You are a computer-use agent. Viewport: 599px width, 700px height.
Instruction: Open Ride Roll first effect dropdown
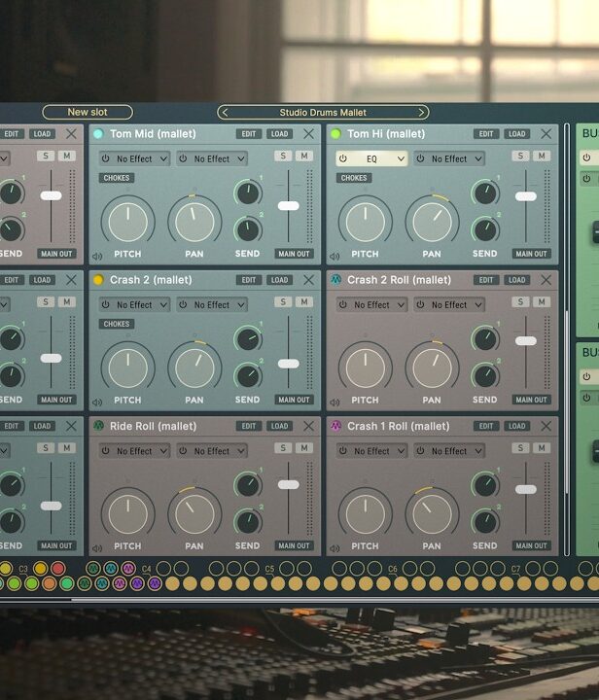tap(134, 451)
